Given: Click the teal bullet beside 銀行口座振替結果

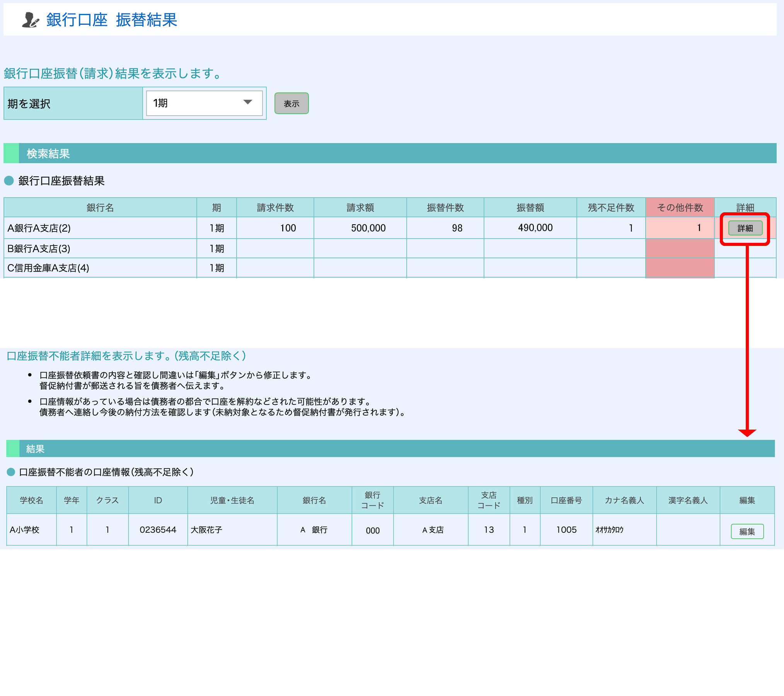Looking at the screenshot, I should [9, 181].
